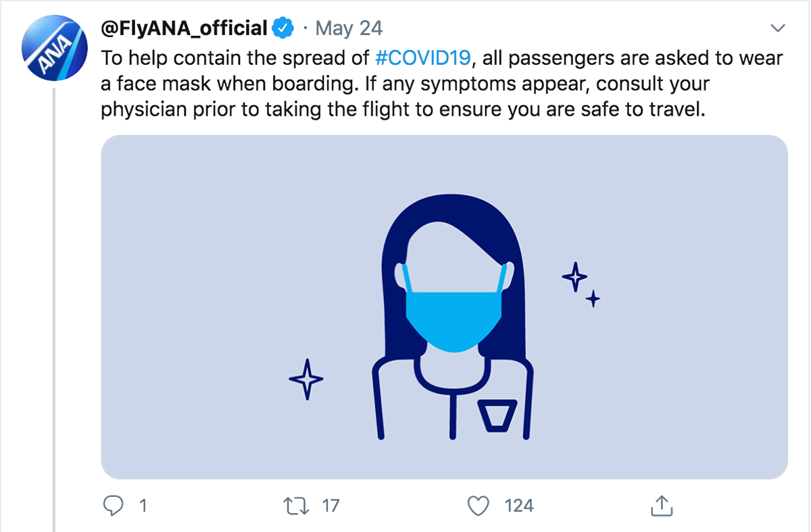The width and height of the screenshot is (811, 532).
Task: Click the 124 likes count
Action: tap(518, 505)
